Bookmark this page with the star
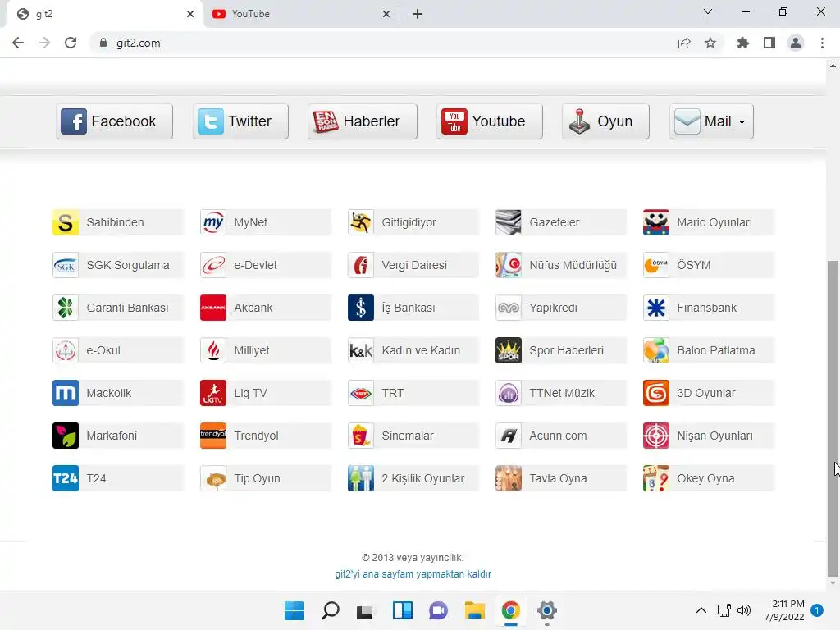 coord(710,43)
